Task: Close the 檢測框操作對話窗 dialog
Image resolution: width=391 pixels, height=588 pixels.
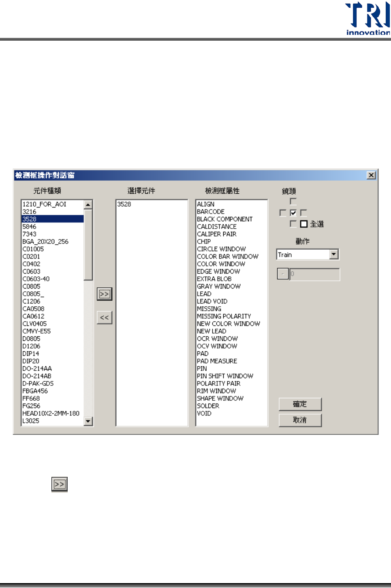Action: click(x=371, y=175)
